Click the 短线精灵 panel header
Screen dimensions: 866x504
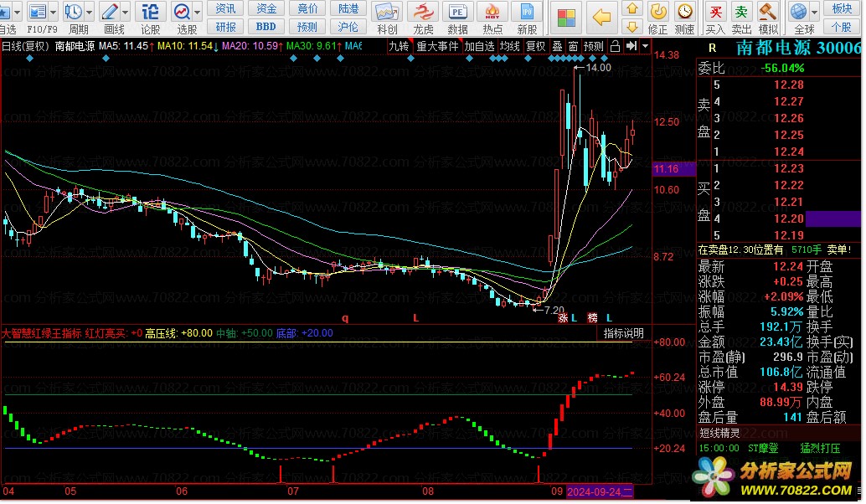[719, 433]
